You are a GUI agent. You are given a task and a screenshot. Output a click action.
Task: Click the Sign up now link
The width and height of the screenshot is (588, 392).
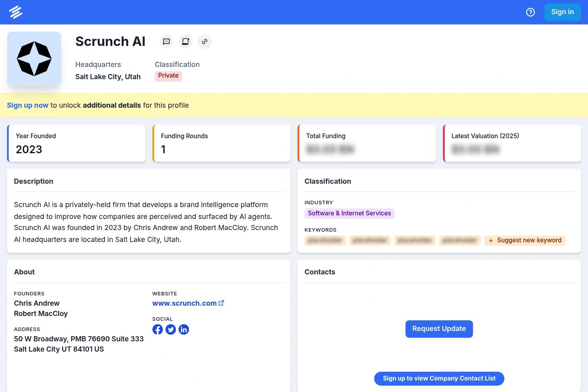(x=28, y=105)
